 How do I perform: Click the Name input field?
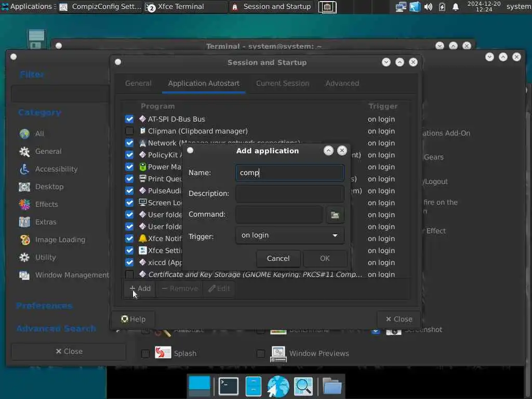(x=290, y=172)
